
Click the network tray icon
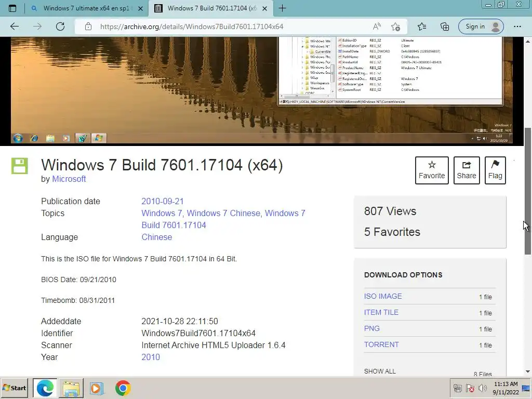[x=457, y=388]
